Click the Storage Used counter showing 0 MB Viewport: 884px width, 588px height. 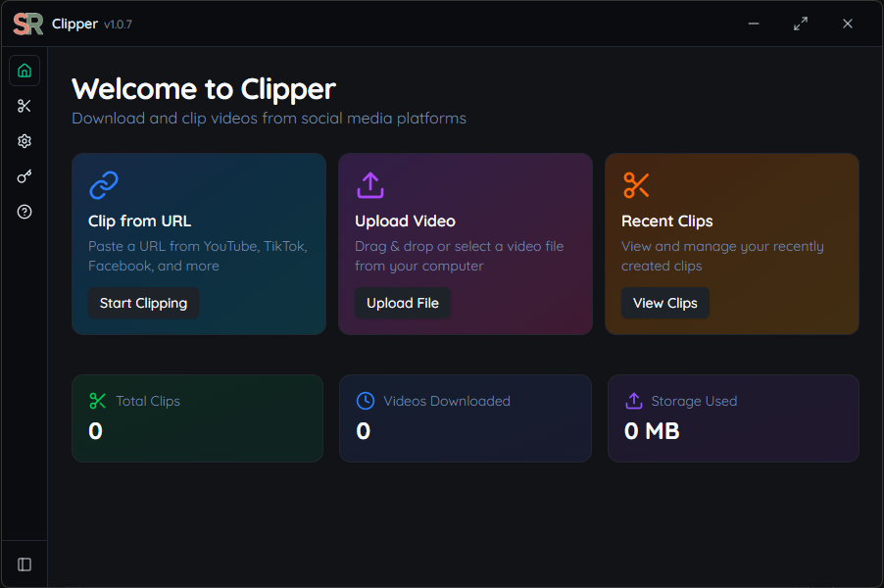click(x=651, y=430)
